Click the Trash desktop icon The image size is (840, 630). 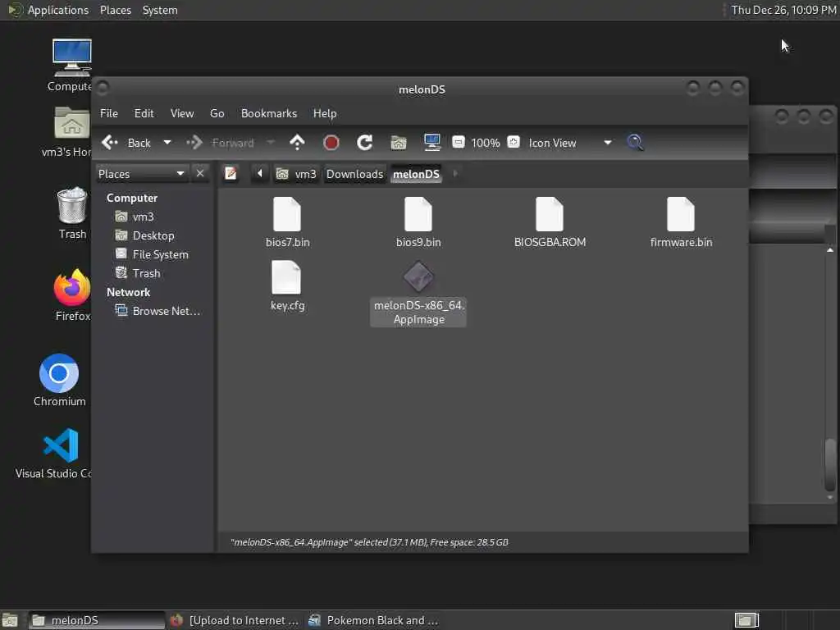click(x=72, y=212)
